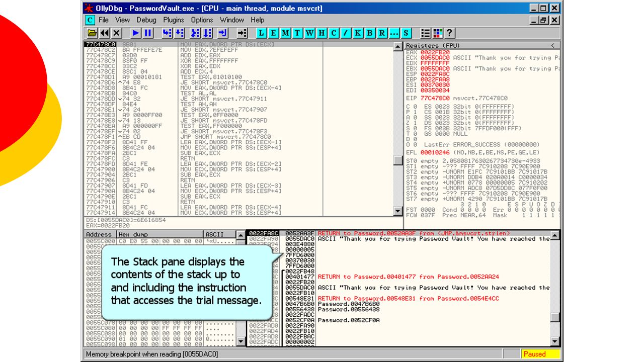This screenshot has width=644, height=362.
Task: Click the Address column header in dump
Action: [100, 234]
